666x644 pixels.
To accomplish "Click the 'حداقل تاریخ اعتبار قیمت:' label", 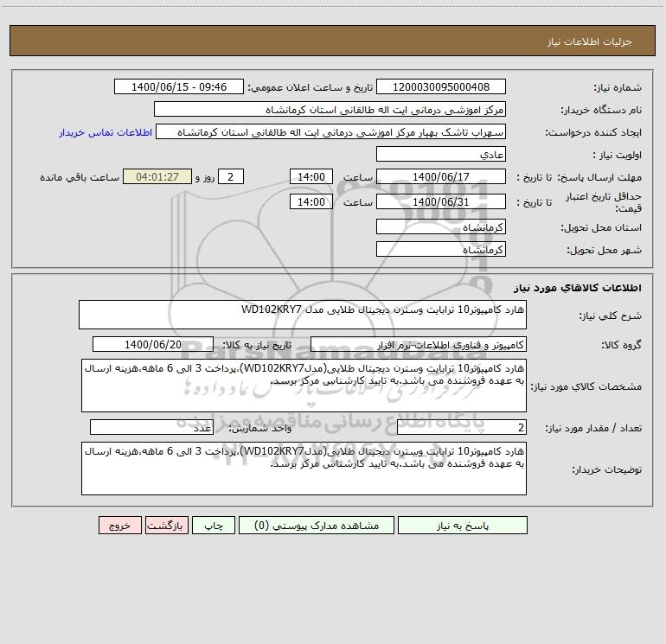I will click(x=604, y=202).
